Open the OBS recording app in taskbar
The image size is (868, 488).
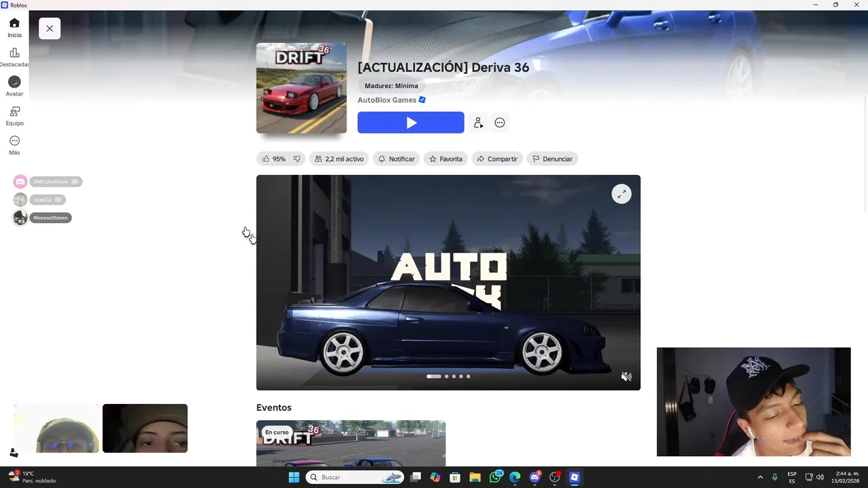pyautogui.click(x=555, y=477)
